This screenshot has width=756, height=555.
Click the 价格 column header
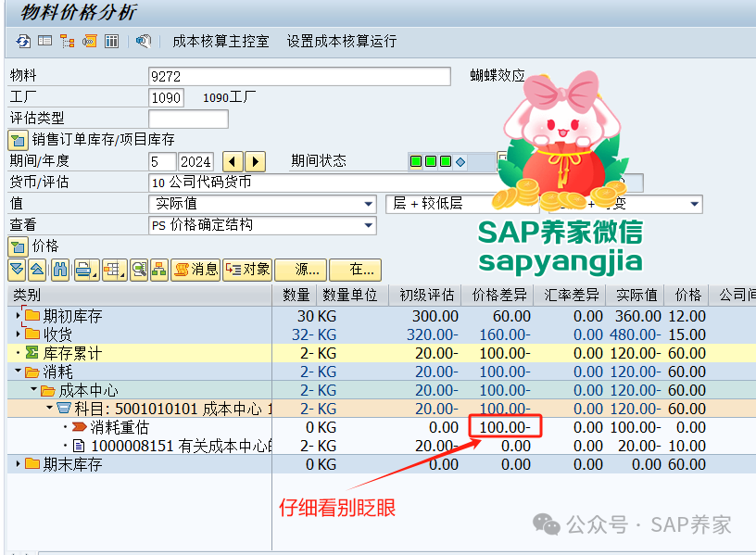pos(687,295)
